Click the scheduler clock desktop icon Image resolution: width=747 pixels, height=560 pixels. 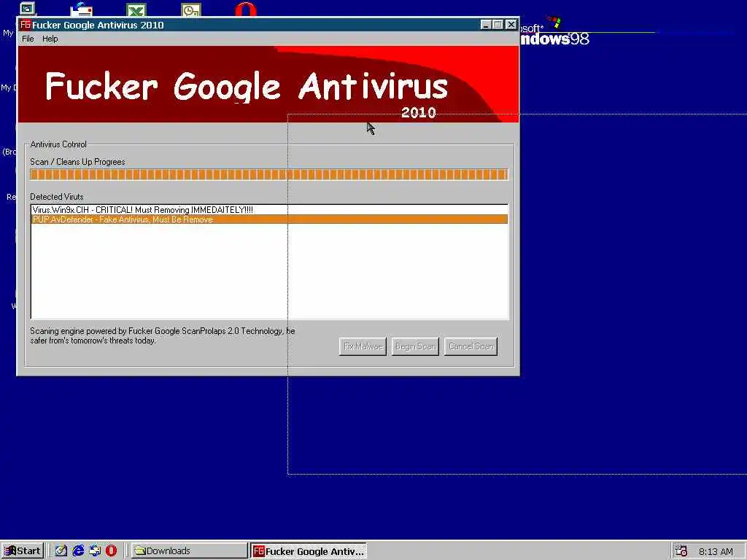(x=191, y=9)
